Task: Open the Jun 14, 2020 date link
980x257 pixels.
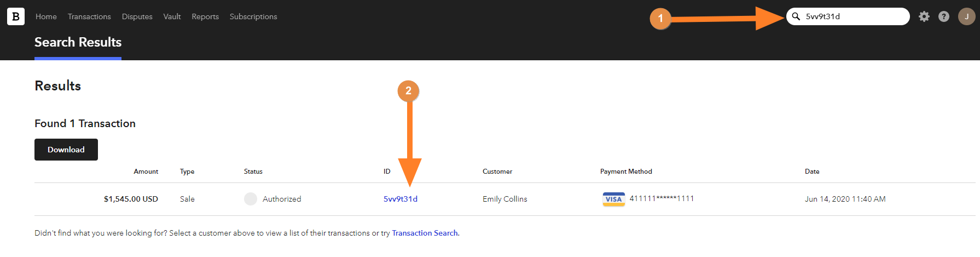Action: click(x=845, y=199)
